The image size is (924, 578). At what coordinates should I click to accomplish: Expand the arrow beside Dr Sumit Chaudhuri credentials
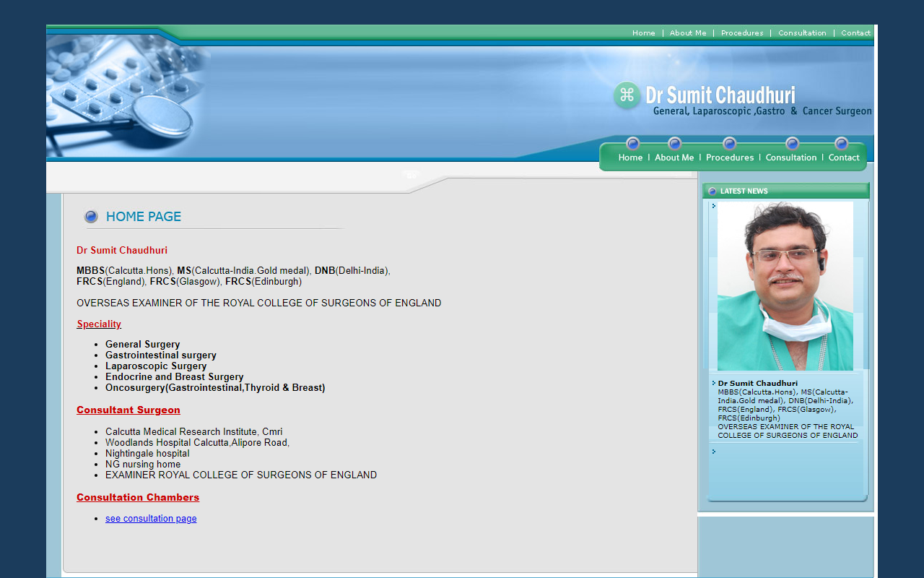[712, 384]
